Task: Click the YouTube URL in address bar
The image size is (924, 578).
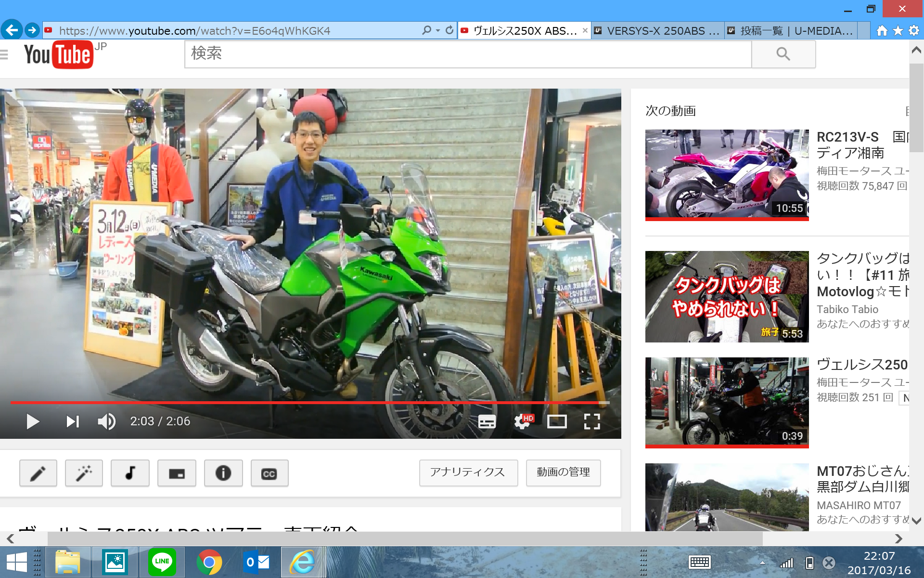Action: click(194, 31)
